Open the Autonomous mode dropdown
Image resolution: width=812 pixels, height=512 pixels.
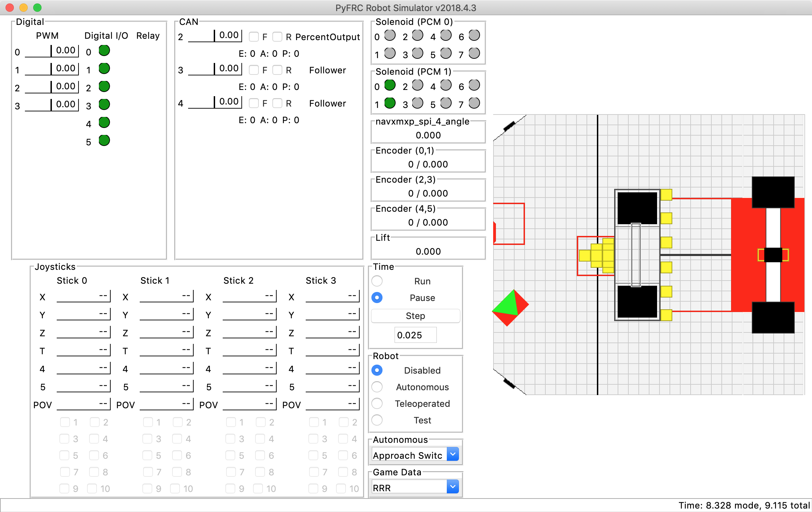(416, 455)
